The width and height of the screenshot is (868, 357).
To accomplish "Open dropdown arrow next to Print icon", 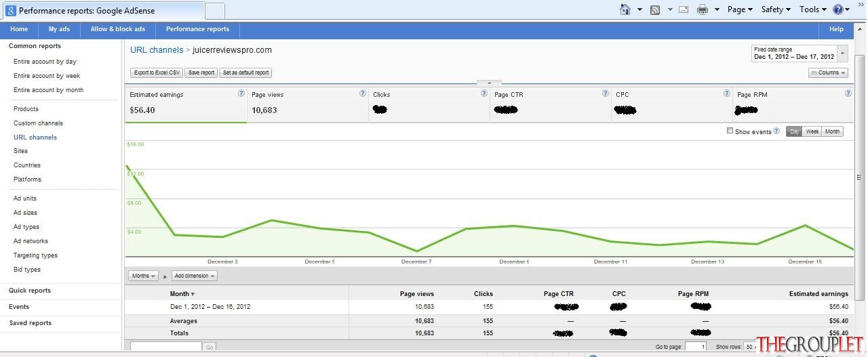I will click(x=717, y=9).
